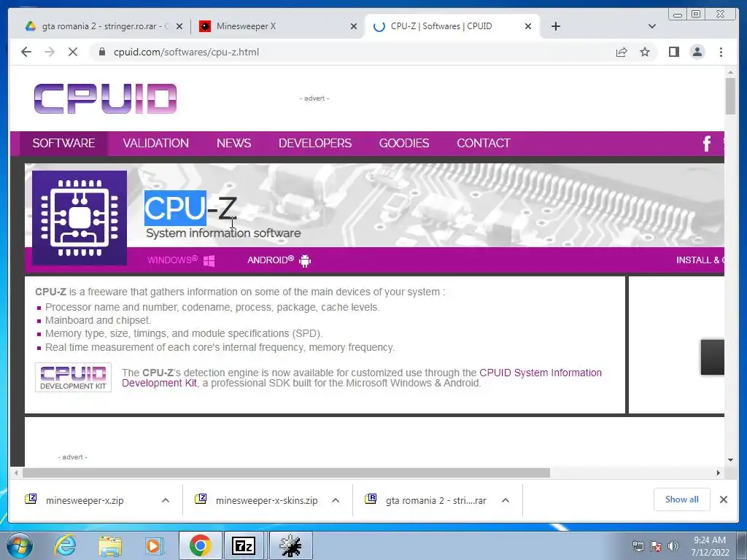Click the horizontal scrollbar thumb

286,472
